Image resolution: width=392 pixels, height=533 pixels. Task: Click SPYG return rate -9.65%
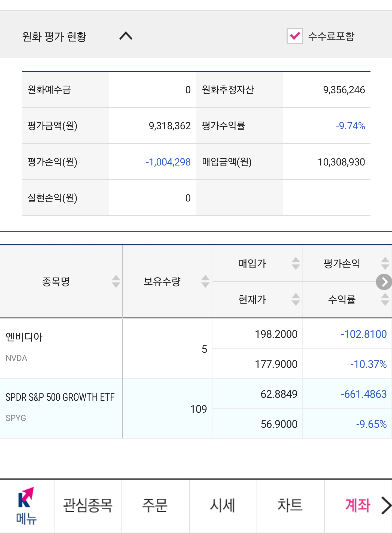click(x=371, y=424)
